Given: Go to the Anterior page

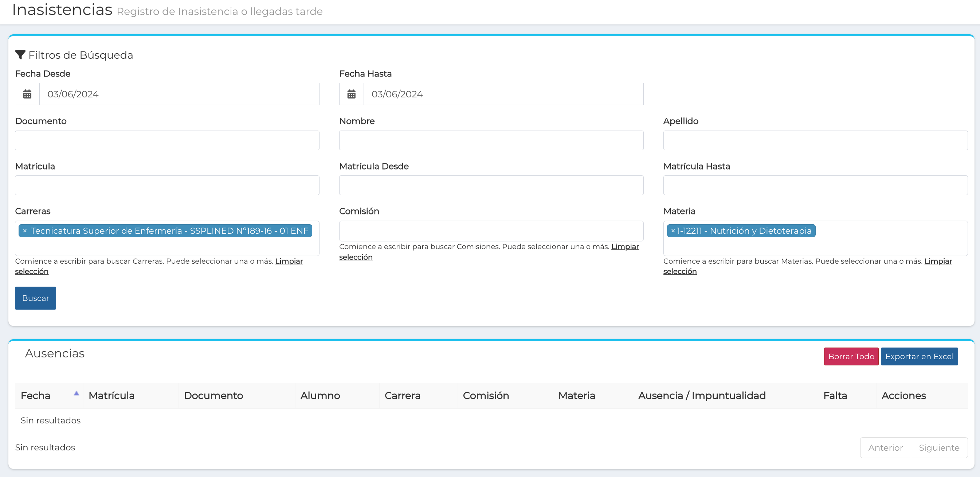Looking at the screenshot, I should pos(885,448).
